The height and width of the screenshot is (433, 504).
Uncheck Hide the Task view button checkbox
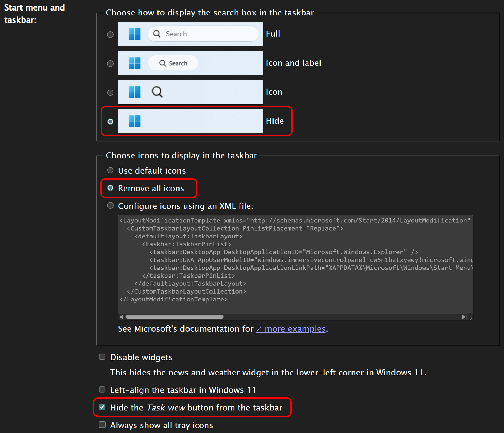pyautogui.click(x=102, y=407)
